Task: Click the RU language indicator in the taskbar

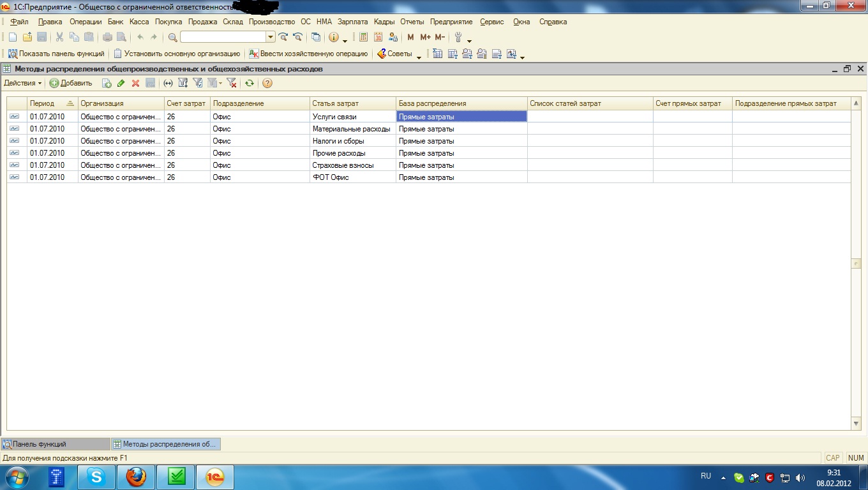Action: pos(706,476)
